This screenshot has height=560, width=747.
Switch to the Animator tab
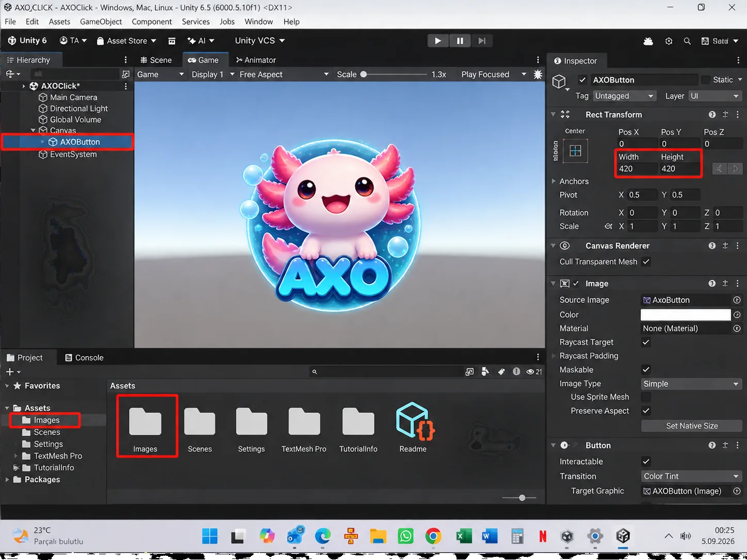click(x=256, y=60)
